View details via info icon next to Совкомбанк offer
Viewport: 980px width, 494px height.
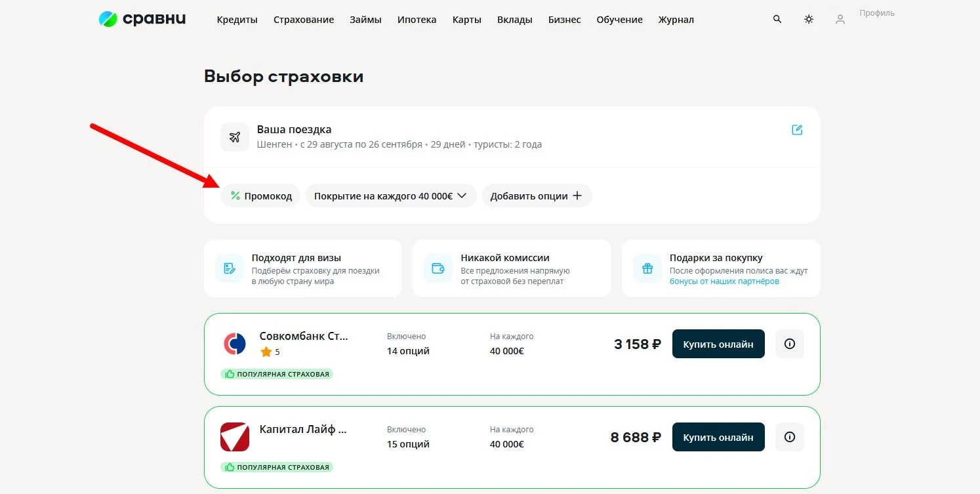(x=789, y=343)
